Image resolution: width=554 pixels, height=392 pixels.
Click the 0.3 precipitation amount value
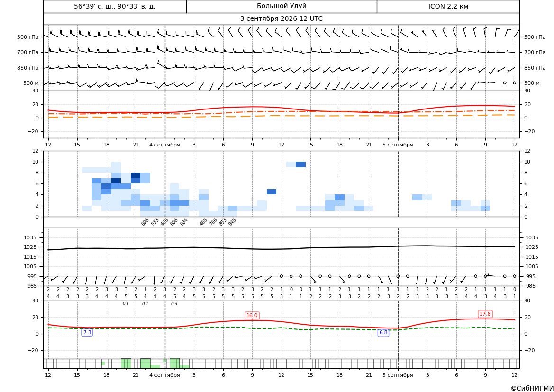[x=174, y=304]
